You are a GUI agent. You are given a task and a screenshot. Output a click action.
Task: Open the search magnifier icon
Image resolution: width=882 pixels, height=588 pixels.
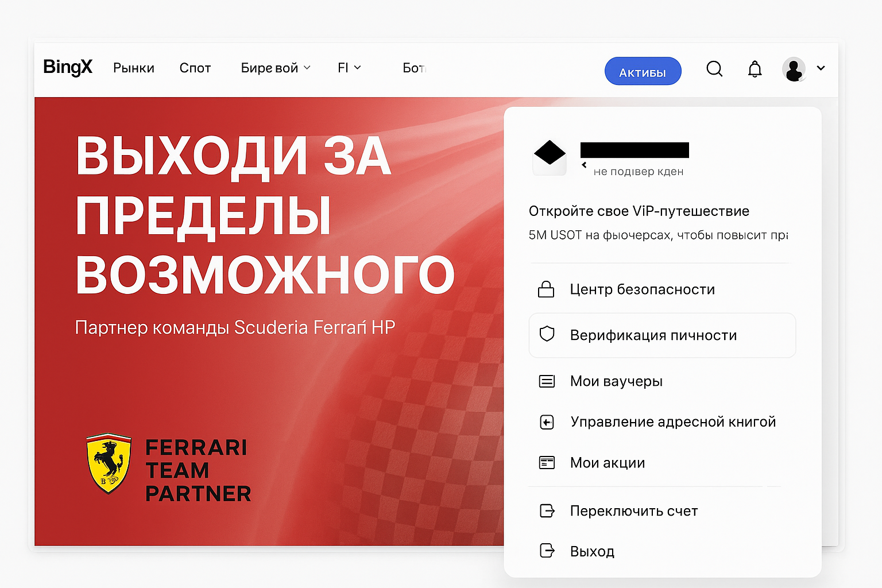tap(714, 69)
